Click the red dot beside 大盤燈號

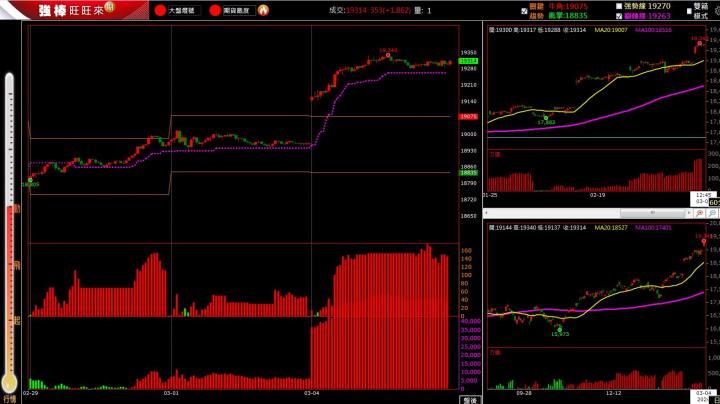tap(162, 10)
